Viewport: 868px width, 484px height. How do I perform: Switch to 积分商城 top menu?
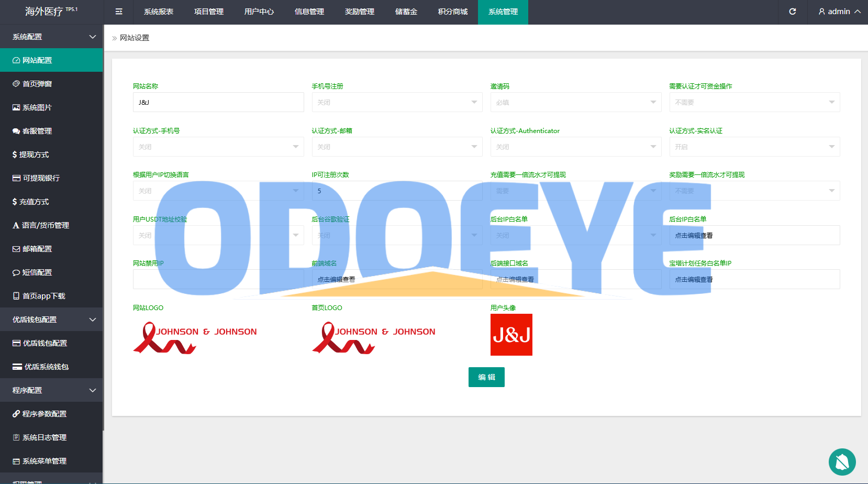coord(453,12)
